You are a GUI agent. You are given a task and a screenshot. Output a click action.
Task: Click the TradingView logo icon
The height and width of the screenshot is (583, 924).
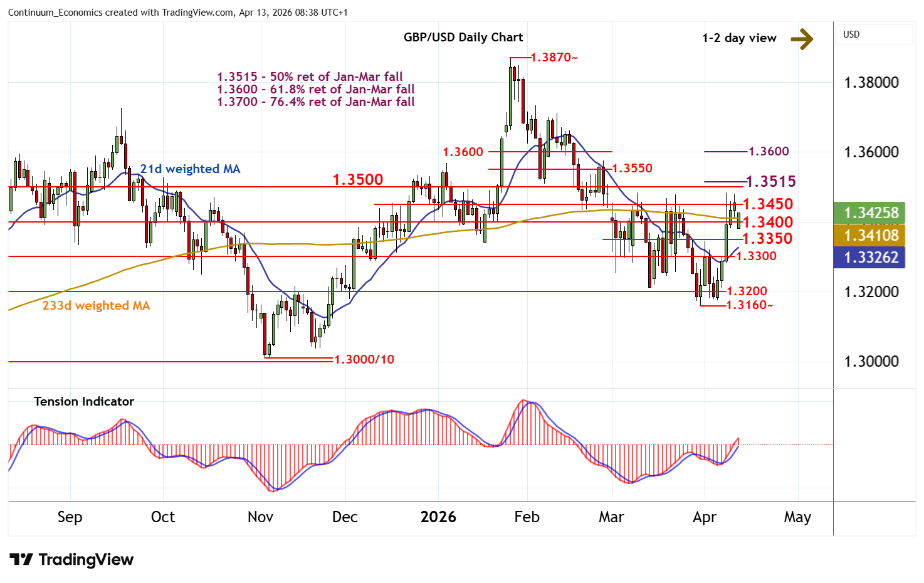coord(21,559)
